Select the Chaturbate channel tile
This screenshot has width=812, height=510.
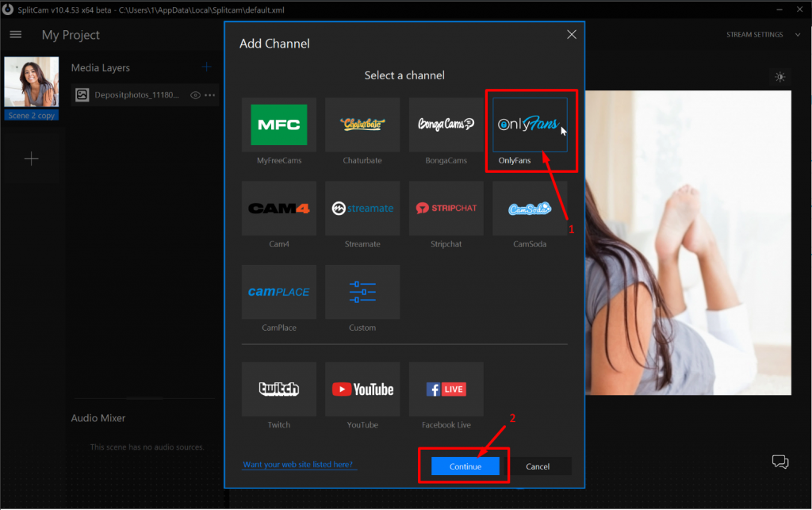(362, 125)
